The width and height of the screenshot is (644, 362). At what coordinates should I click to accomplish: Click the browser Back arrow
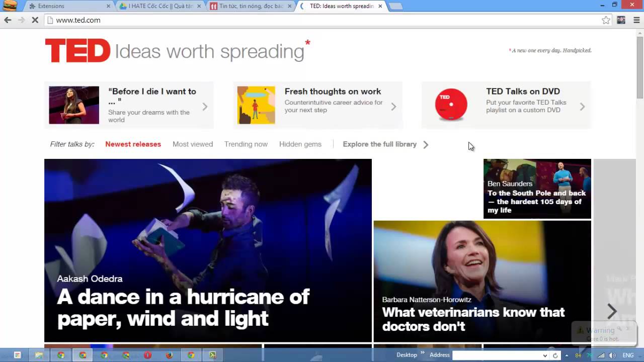click(x=8, y=20)
